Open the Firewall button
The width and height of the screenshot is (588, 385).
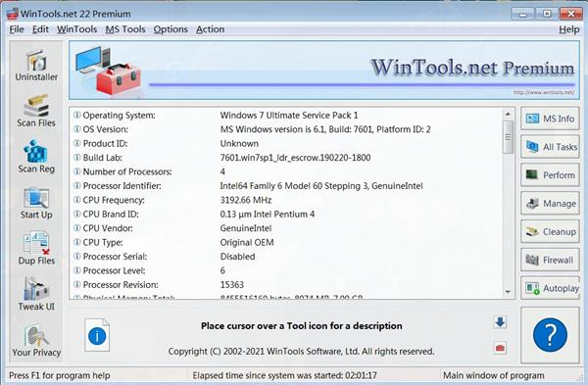point(550,260)
